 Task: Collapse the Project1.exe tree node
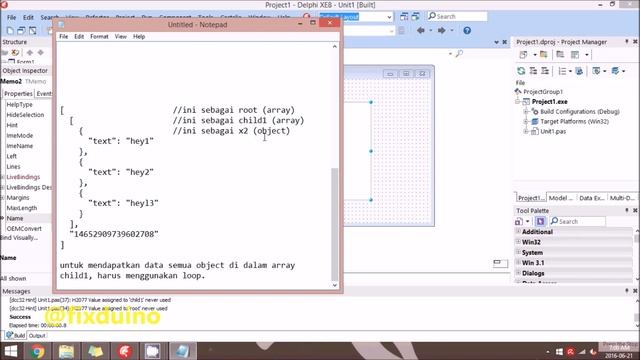518,102
